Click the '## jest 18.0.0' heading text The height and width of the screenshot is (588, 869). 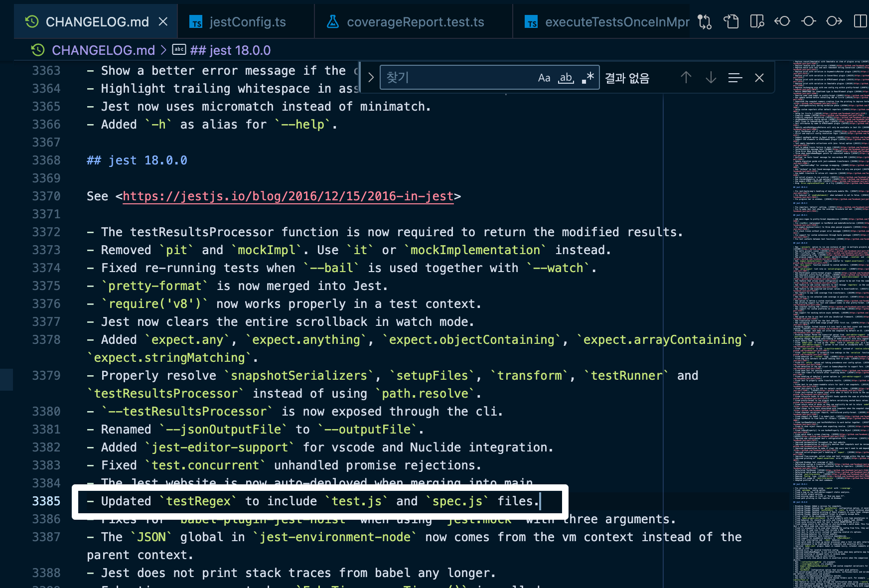[x=137, y=160]
